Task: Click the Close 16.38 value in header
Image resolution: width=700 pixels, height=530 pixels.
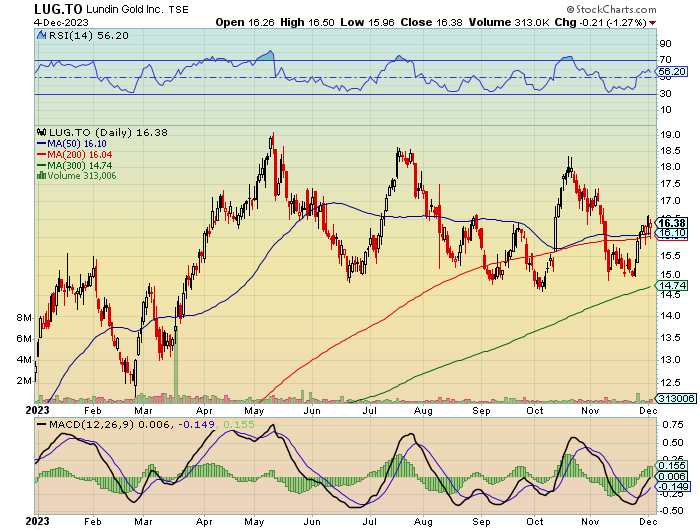Action: coord(431,22)
